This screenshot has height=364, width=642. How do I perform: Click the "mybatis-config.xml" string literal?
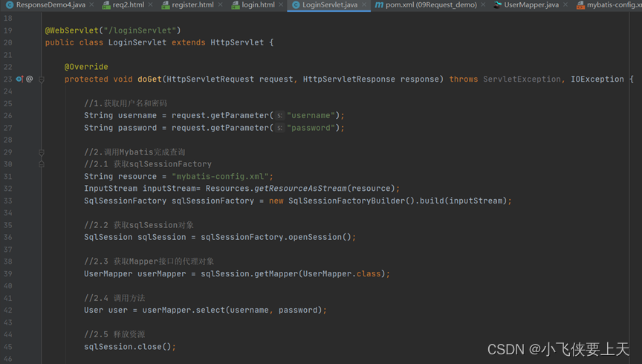click(220, 177)
